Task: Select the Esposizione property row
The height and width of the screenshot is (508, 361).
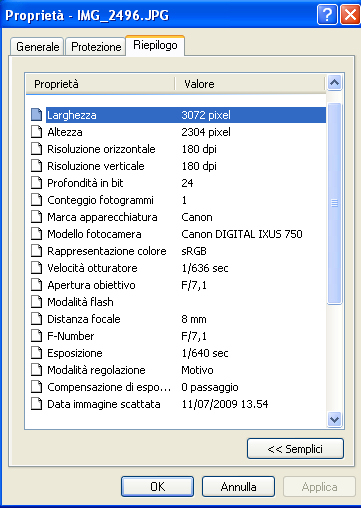Action: (x=178, y=353)
